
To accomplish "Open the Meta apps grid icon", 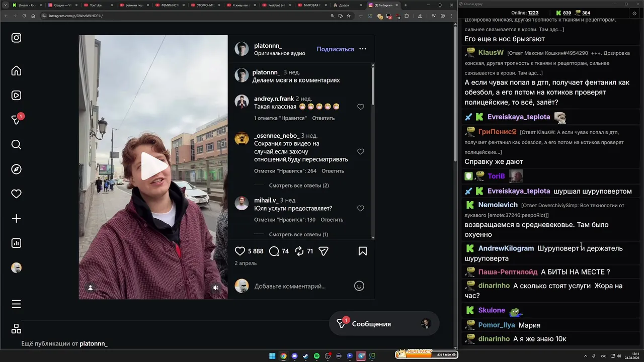I will pyautogui.click(x=16, y=329).
